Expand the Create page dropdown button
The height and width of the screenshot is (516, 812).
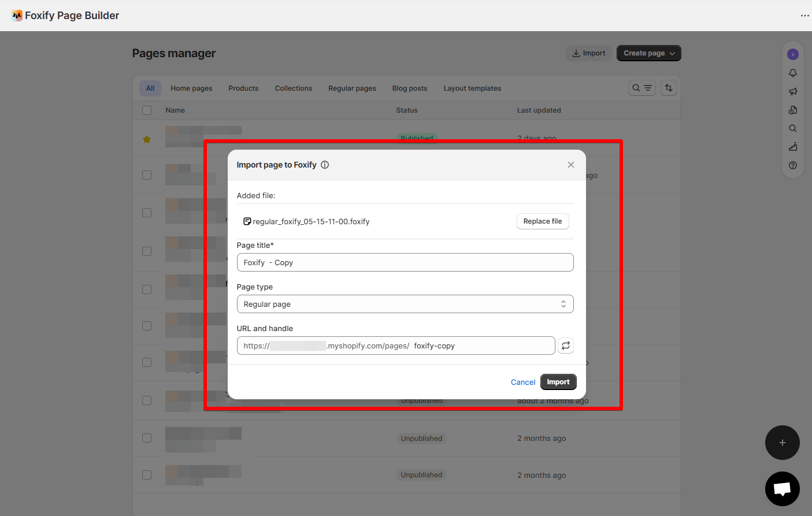(x=649, y=53)
